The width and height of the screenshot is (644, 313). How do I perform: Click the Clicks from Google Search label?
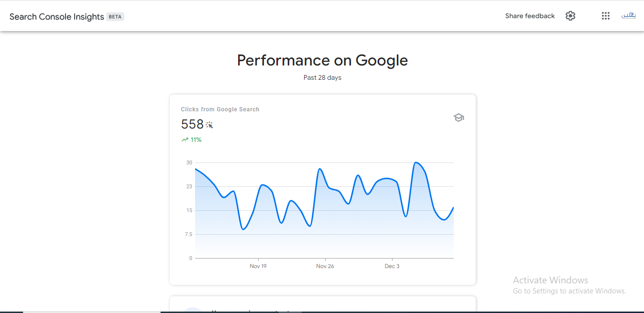[220, 109]
